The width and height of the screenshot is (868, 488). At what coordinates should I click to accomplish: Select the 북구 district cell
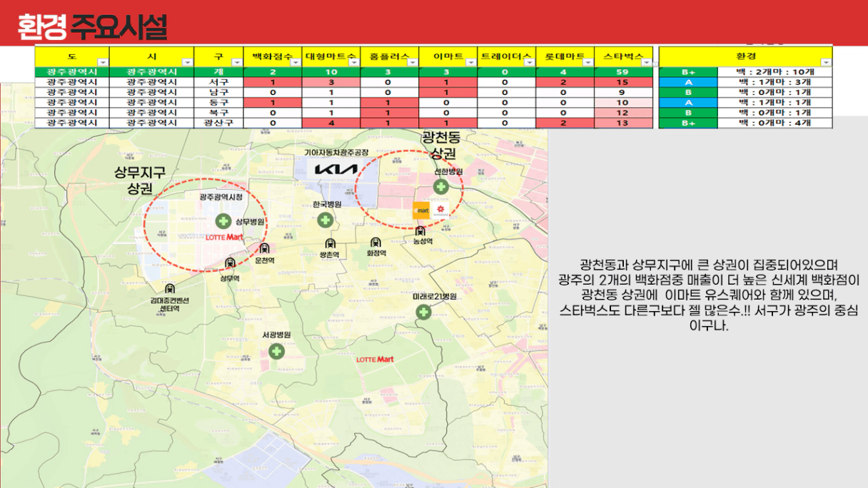218,112
